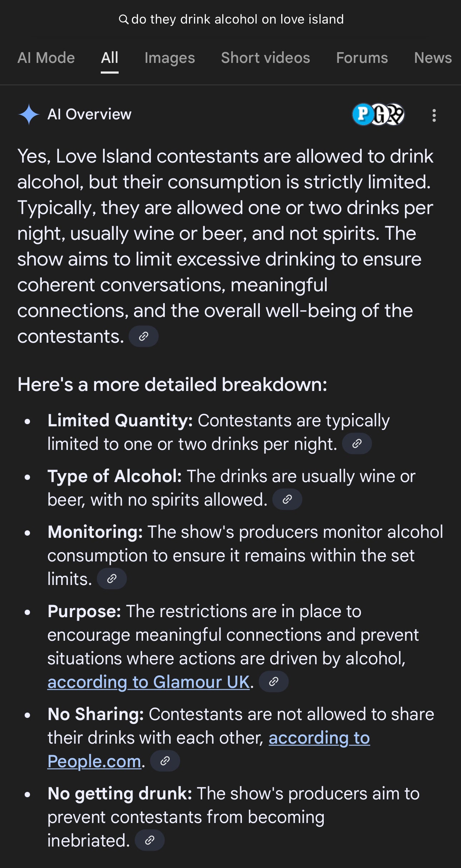Switch to the AI Mode tab
The image size is (461, 868).
[x=46, y=58]
